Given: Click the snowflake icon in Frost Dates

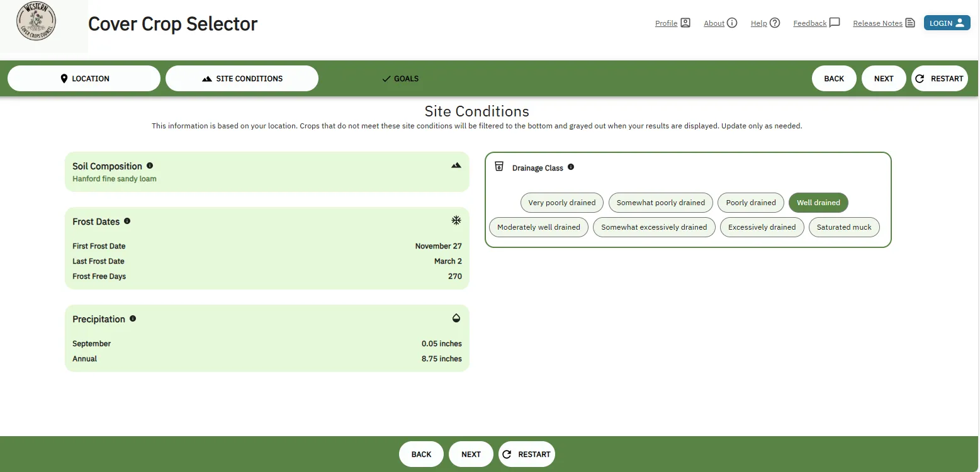Looking at the screenshot, I should [456, 220].
